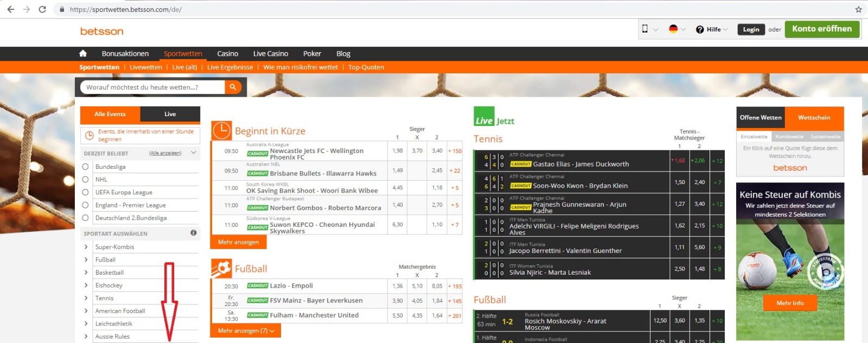Viewport: 868px width, 343px height.
Task: Reload the page with the refresh icon
Action: [42, 9]
